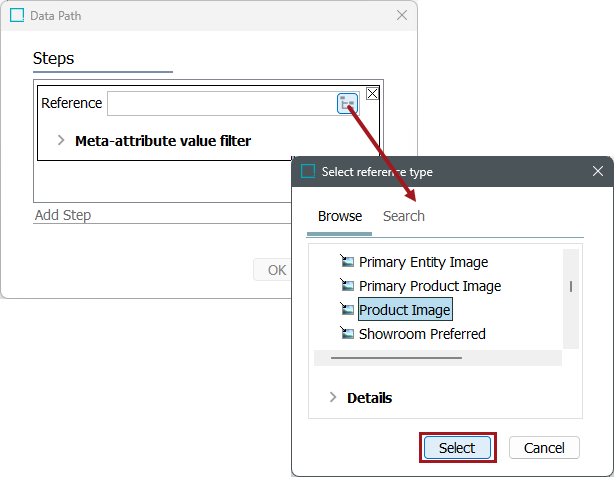Expand Meta-attribute value filter section
Image resolution: width=614 pixels, height=477 pixels.
pyautogui.click(x=61, y=141)
